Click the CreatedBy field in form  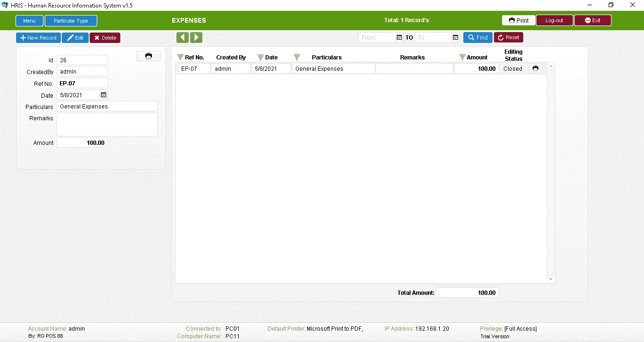(x=82, y=72)
